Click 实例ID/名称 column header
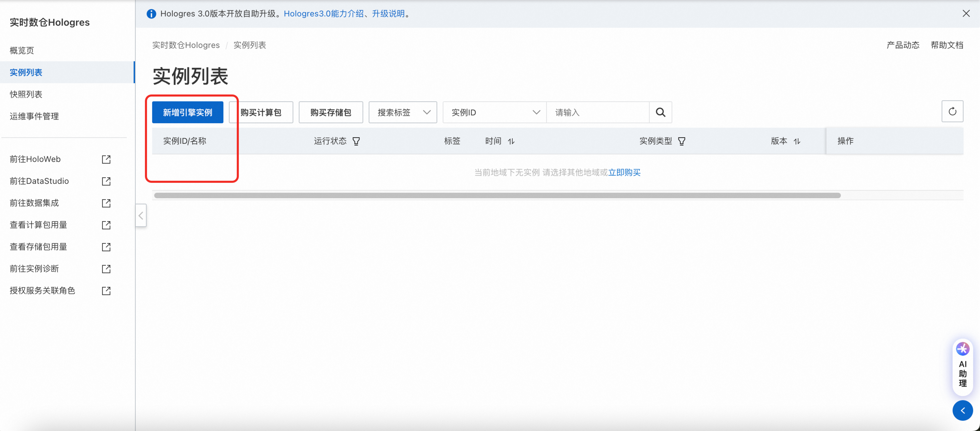 click(185, 141)
